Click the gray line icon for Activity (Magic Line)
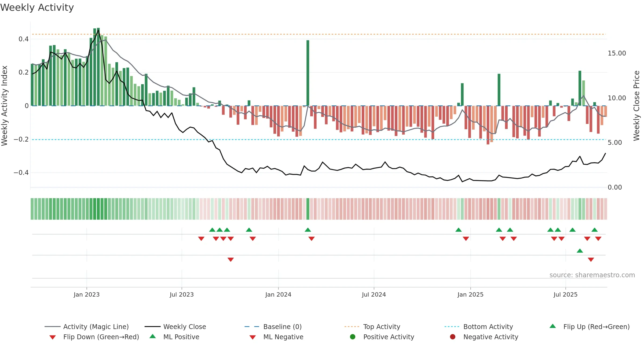 [x=53, y=327]
